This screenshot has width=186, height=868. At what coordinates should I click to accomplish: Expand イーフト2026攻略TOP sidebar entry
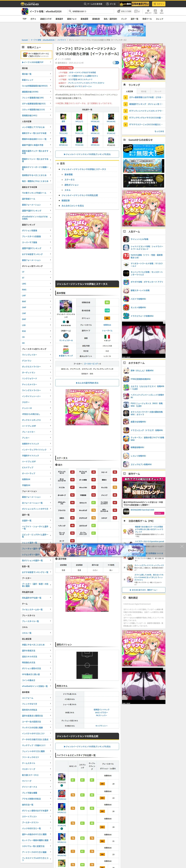[37, 62]
